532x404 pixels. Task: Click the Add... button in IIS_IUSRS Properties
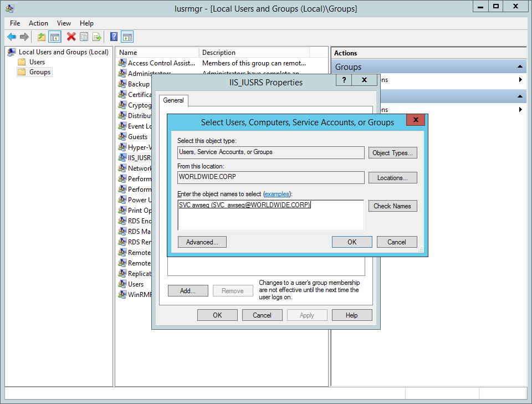tap(188, 291)
